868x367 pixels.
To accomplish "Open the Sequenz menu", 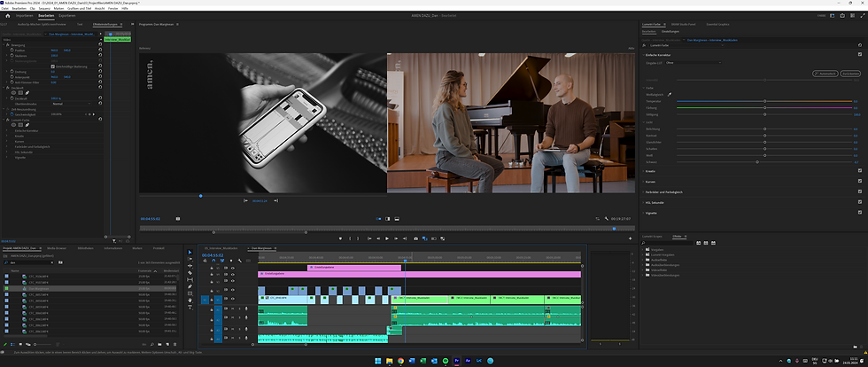I will tap(46, 8).
